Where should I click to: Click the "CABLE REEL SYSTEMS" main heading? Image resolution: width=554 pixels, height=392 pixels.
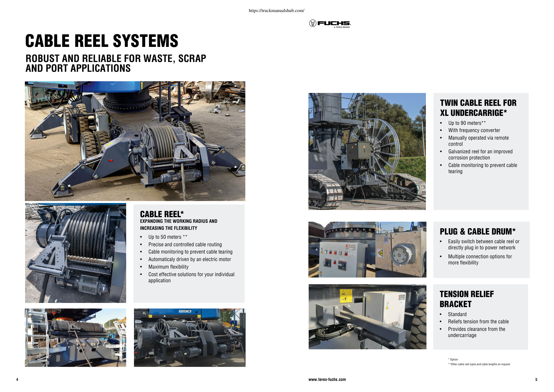[102, 41]
